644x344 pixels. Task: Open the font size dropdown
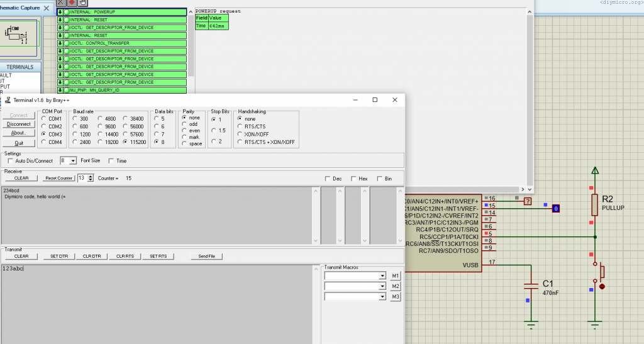(x=73, y=161)
